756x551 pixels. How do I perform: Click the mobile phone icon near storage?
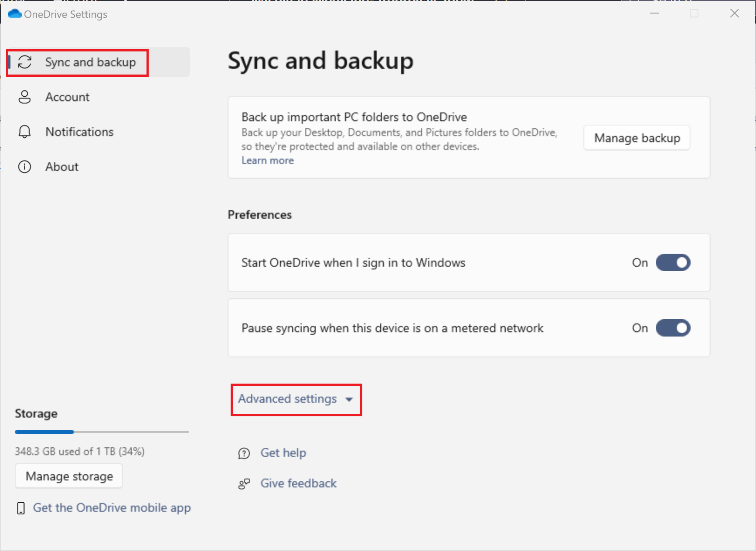[21, 508]
